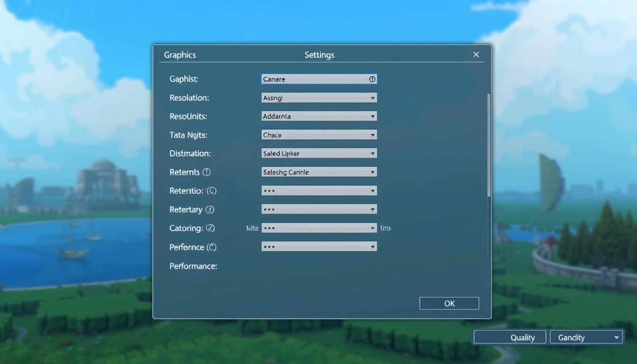Open the Resolation dropdown showing Asingl

318,98
